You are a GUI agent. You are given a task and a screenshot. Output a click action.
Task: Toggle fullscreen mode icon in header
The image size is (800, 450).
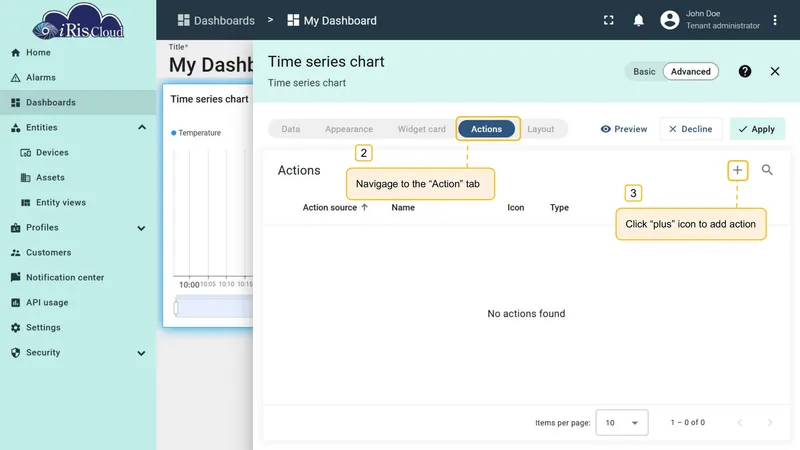point(609,20)
